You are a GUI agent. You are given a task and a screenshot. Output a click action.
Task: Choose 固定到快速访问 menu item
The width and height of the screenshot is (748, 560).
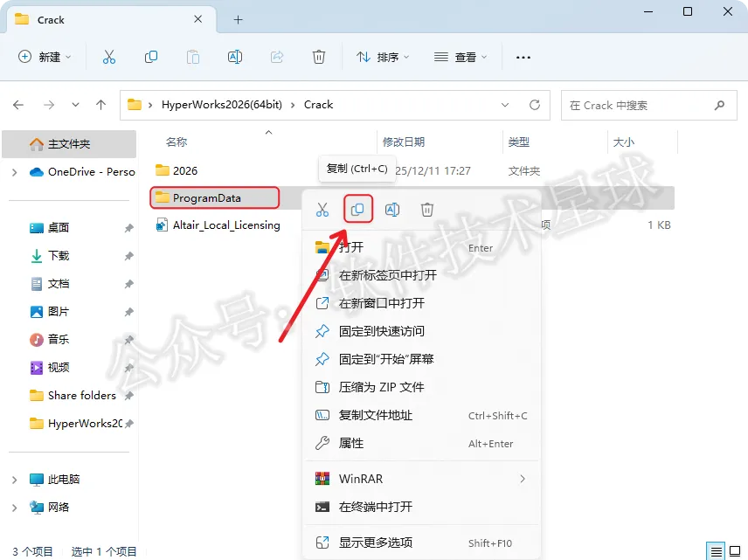(421, 331)
